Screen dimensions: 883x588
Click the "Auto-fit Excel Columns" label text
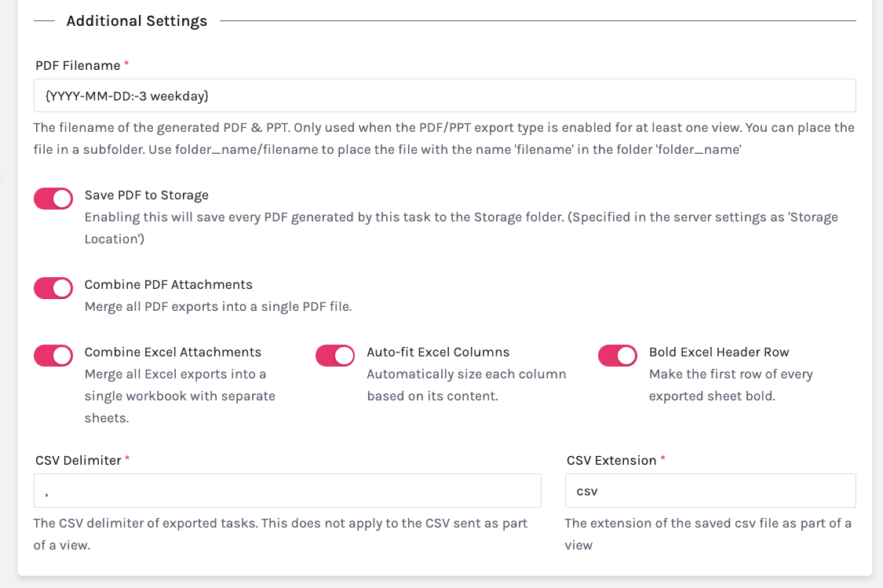438,352
